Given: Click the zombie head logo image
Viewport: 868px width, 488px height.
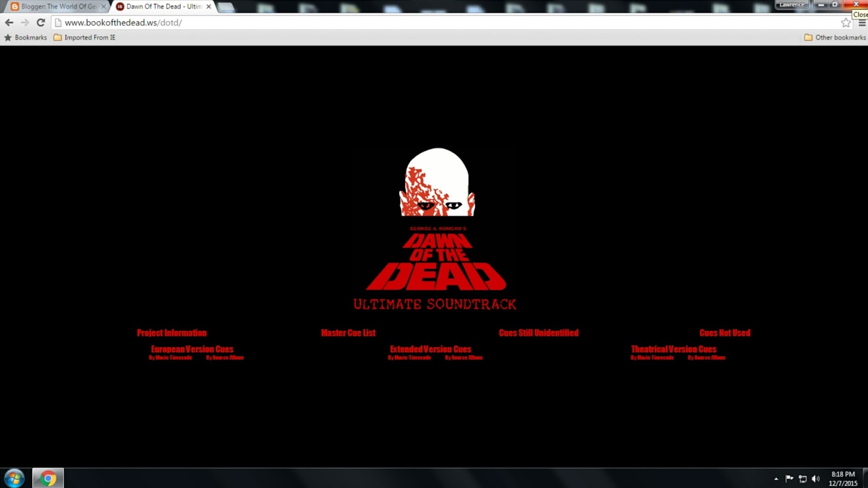Looking at the screenshot, I should [x=437, y=182].
